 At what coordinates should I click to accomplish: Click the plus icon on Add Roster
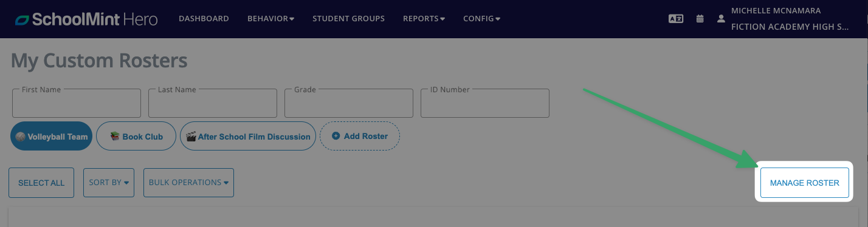point(336,137)
